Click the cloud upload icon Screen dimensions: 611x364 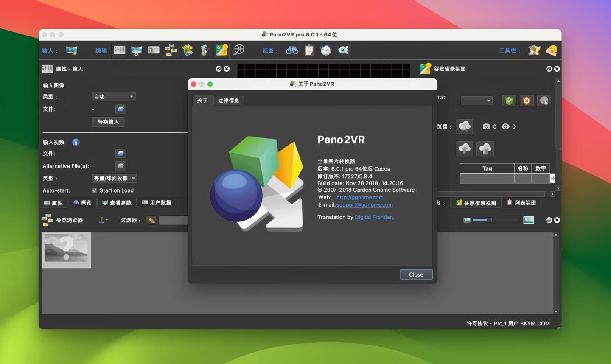click(465, 148)
